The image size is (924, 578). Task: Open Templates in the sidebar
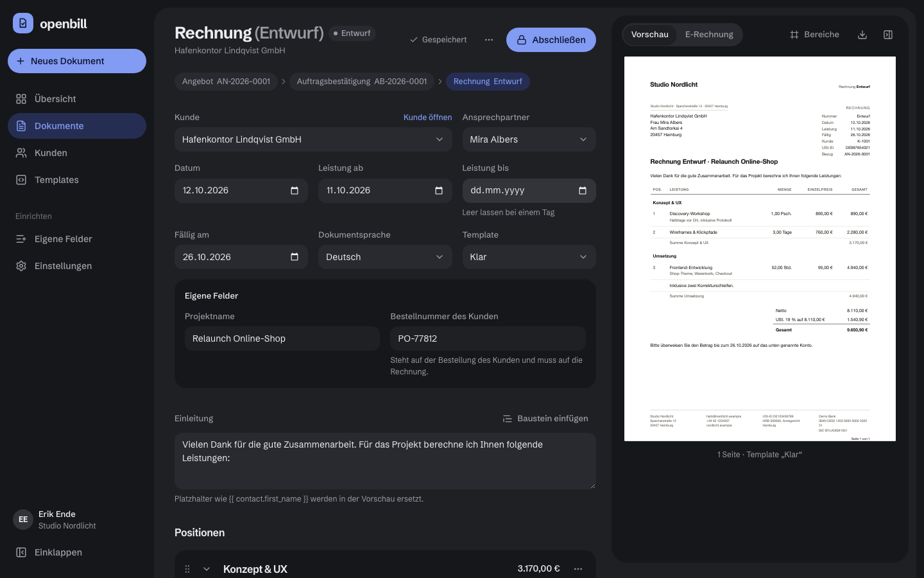(x=77, y=180)
